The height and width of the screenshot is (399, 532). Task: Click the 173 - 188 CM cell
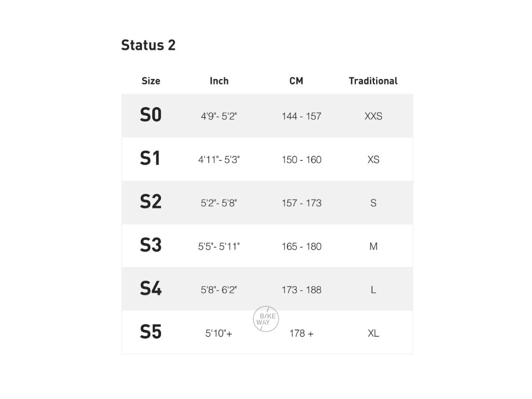(x=301, y=290)
